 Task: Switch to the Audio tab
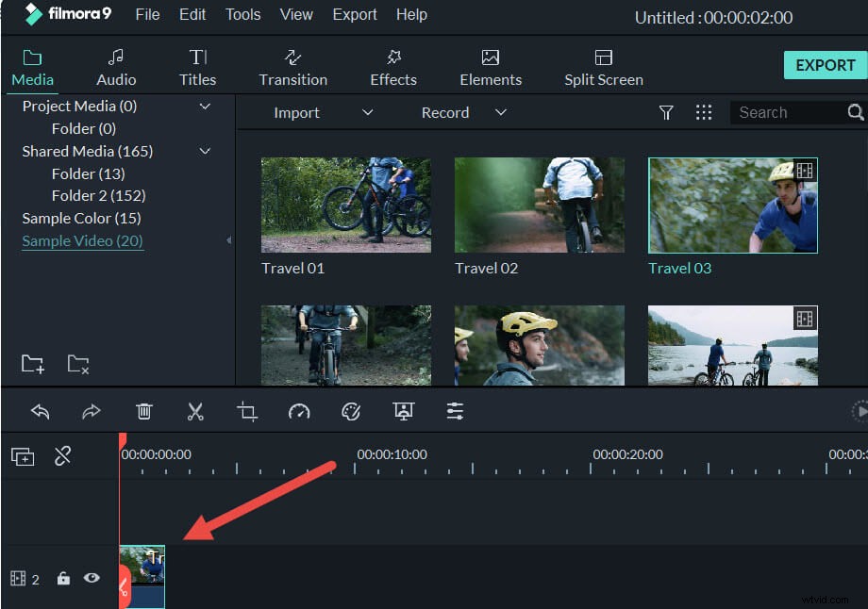coord(115,66)
